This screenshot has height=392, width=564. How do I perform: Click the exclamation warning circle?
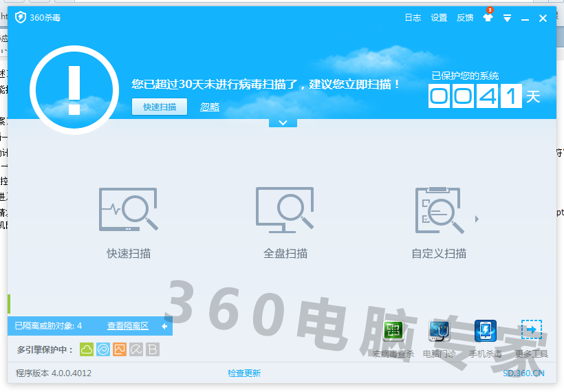click(74, 90)
